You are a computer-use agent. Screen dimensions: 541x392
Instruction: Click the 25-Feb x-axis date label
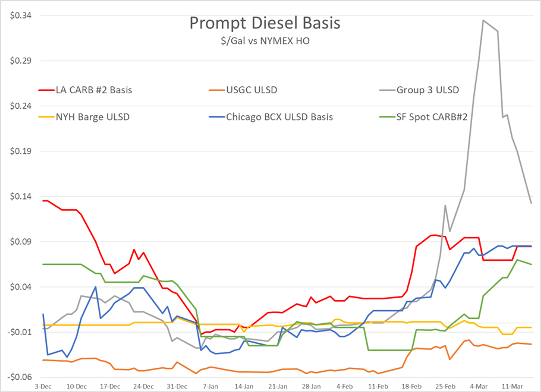pos(445,386)
